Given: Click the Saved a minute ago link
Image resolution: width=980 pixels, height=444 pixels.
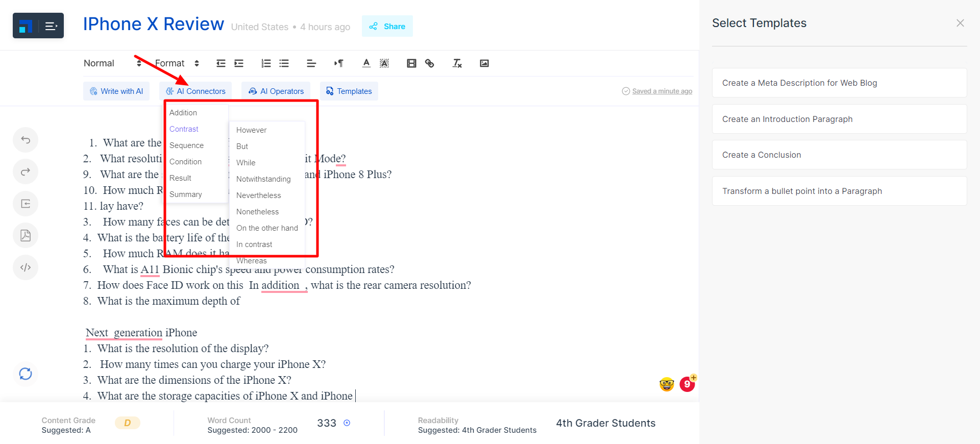Looking at the screenshot, I should [662, 91].
